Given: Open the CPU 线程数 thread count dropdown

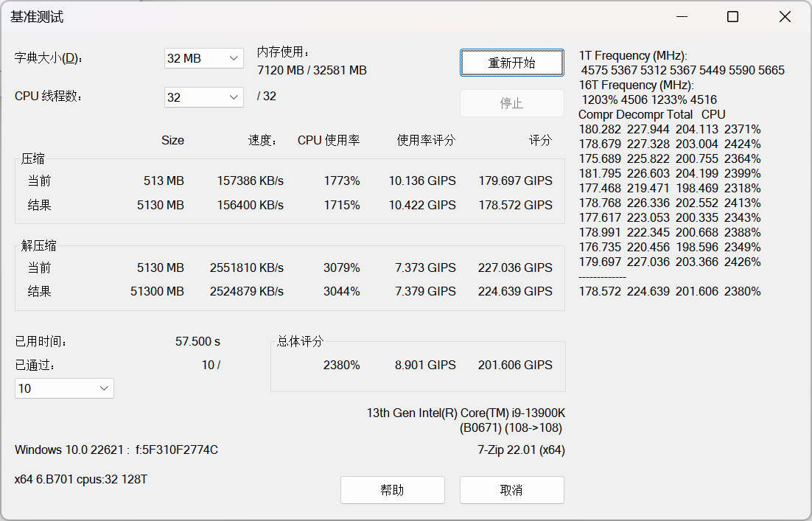Looking at the screenshot, I should (x=203, y=97).
